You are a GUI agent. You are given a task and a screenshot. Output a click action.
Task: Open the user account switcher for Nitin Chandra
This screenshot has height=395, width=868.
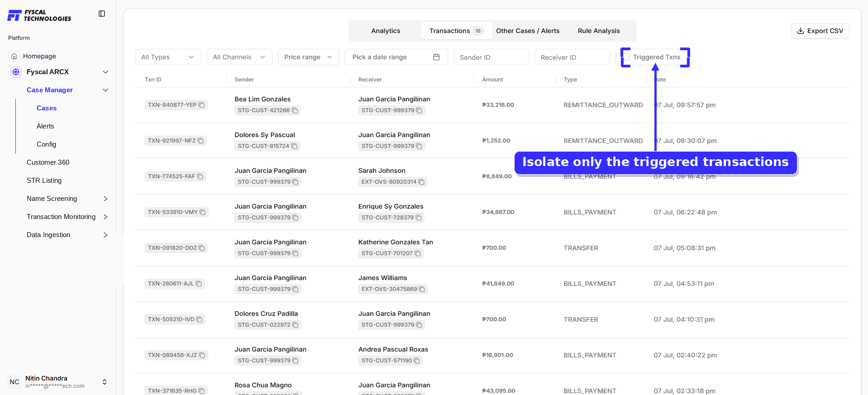(105, 382)
